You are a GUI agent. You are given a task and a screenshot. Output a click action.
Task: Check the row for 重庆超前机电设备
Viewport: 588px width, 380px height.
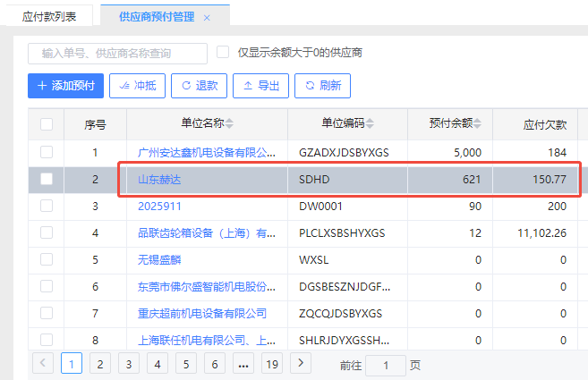pyautogui.click(x=47, y=313)
